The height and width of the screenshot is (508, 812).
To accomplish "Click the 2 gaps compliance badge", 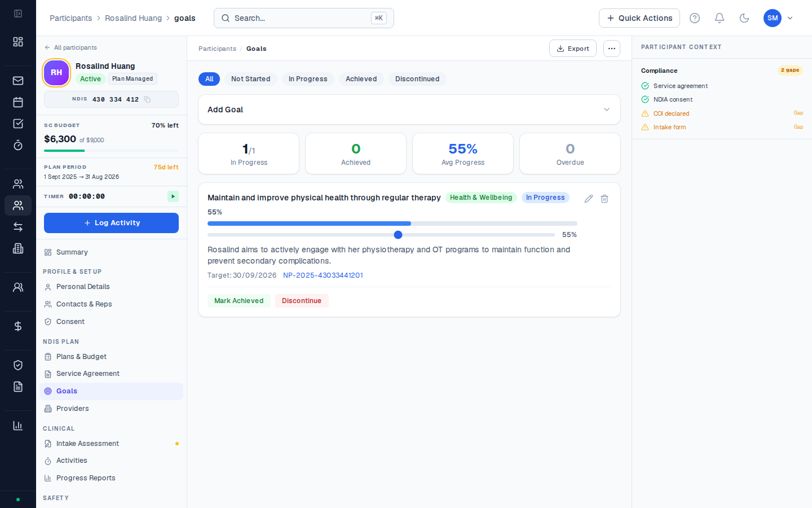I will point(790,70).
